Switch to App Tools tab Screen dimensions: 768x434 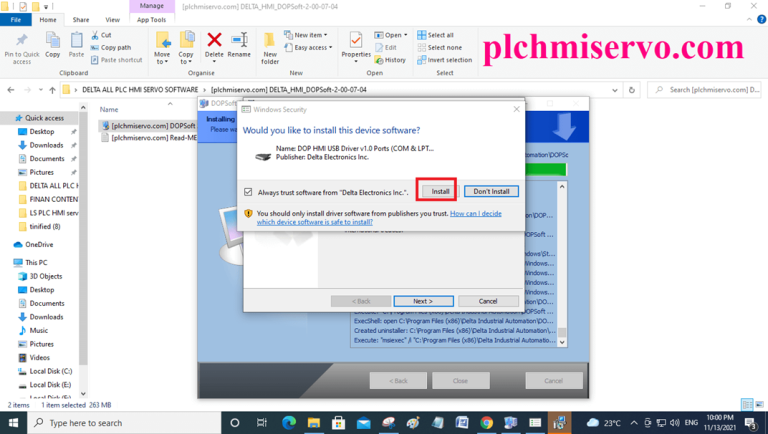tap(151, 20)
